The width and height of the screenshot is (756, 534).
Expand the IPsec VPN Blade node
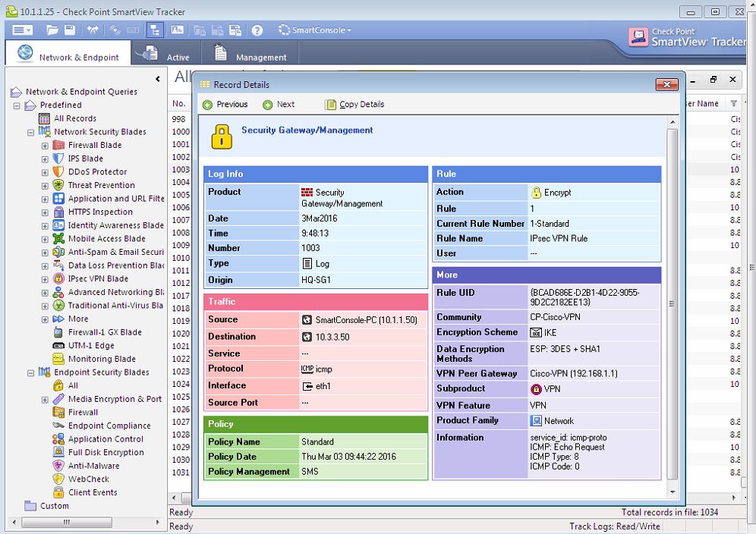coord(45,280)
